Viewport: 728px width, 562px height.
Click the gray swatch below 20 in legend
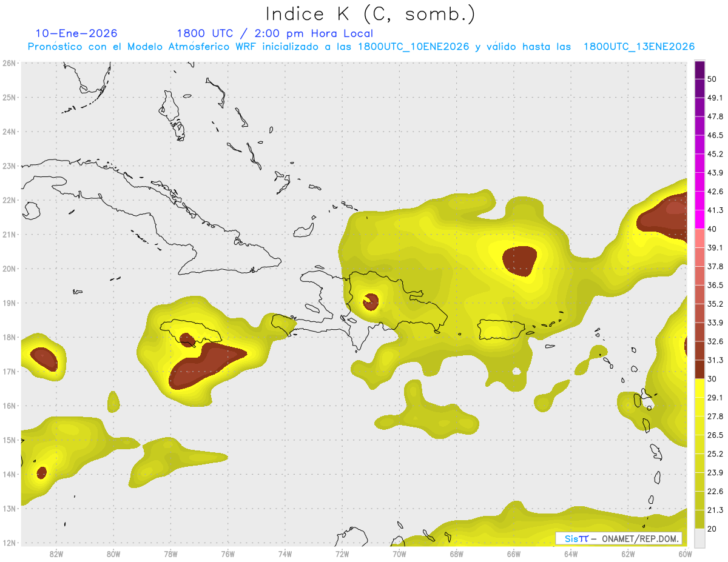pos(699,537)
